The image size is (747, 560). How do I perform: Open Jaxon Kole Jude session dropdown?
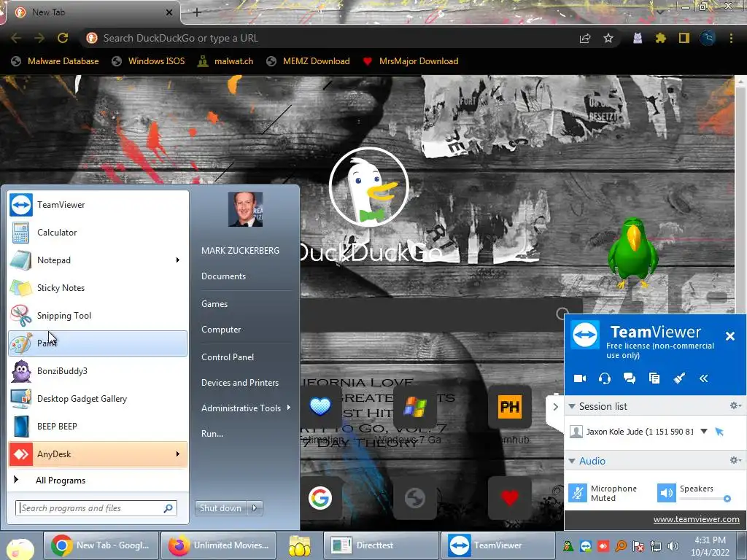(704, 432)
